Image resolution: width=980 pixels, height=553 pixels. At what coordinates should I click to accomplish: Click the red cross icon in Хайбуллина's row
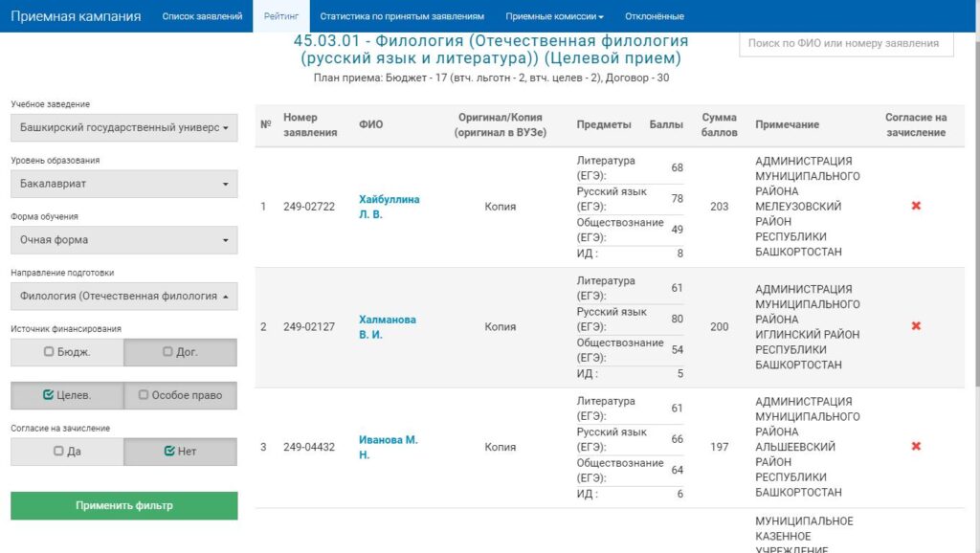[x=916, y=206]
